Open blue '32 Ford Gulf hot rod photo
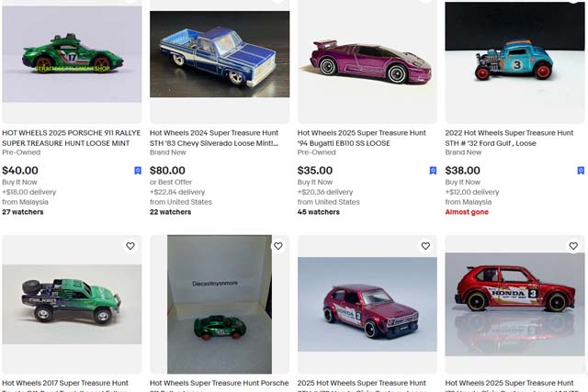588x392 pixels. [514, 62]
